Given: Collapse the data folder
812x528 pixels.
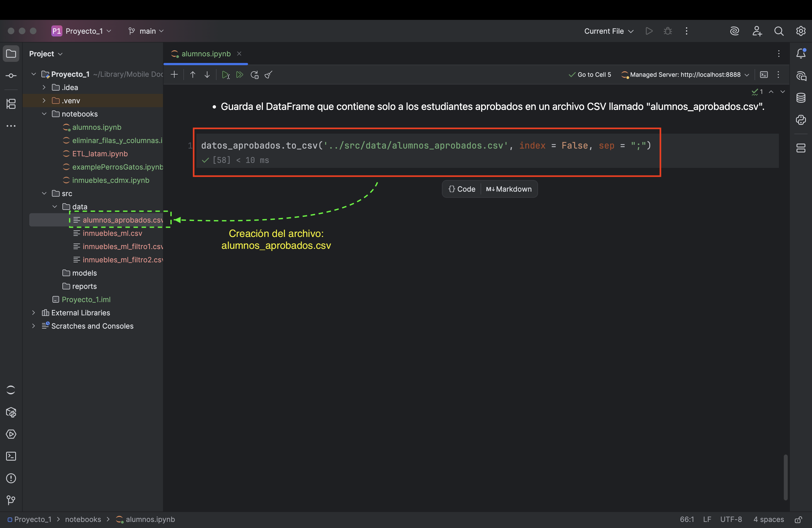Looking at the screenshot, I should (x=55, y=207).
